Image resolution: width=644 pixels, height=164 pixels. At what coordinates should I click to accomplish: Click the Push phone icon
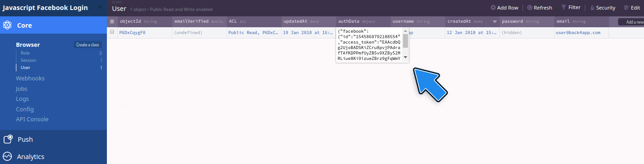7,139
